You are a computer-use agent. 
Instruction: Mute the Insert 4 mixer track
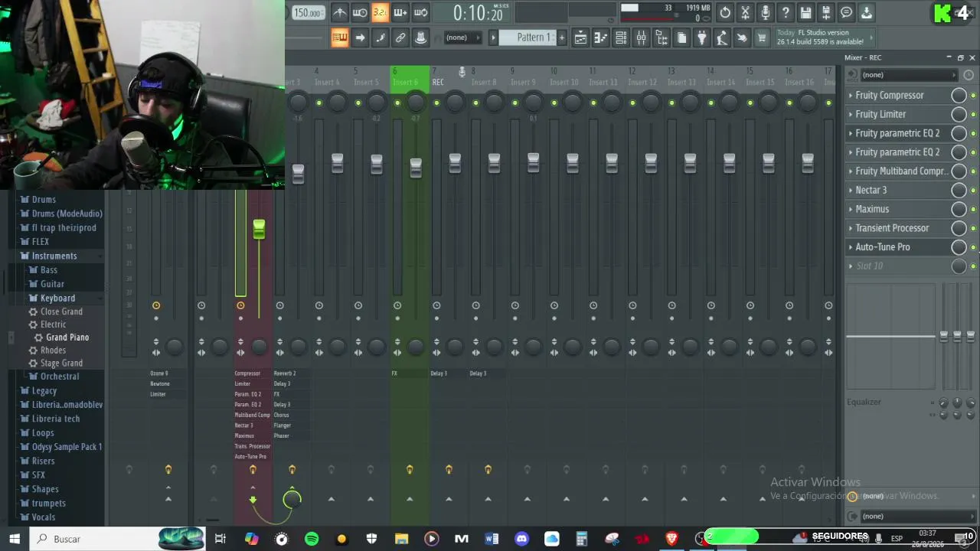[318, 103]
